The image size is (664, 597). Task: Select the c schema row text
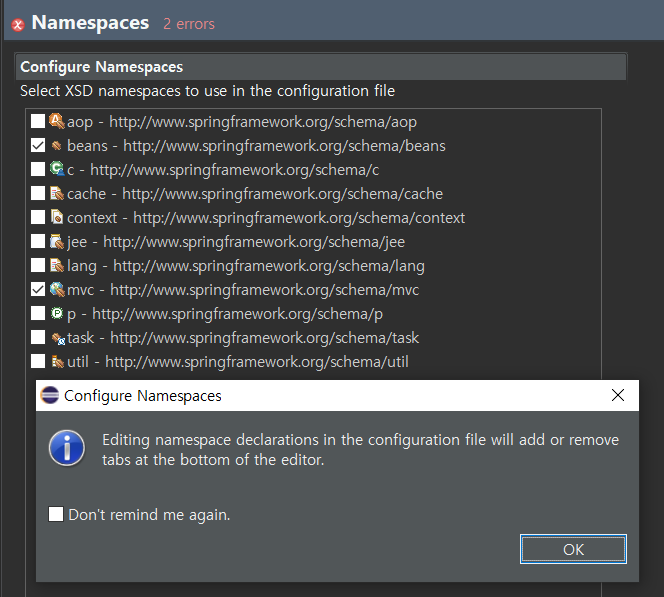pos(223,170)
